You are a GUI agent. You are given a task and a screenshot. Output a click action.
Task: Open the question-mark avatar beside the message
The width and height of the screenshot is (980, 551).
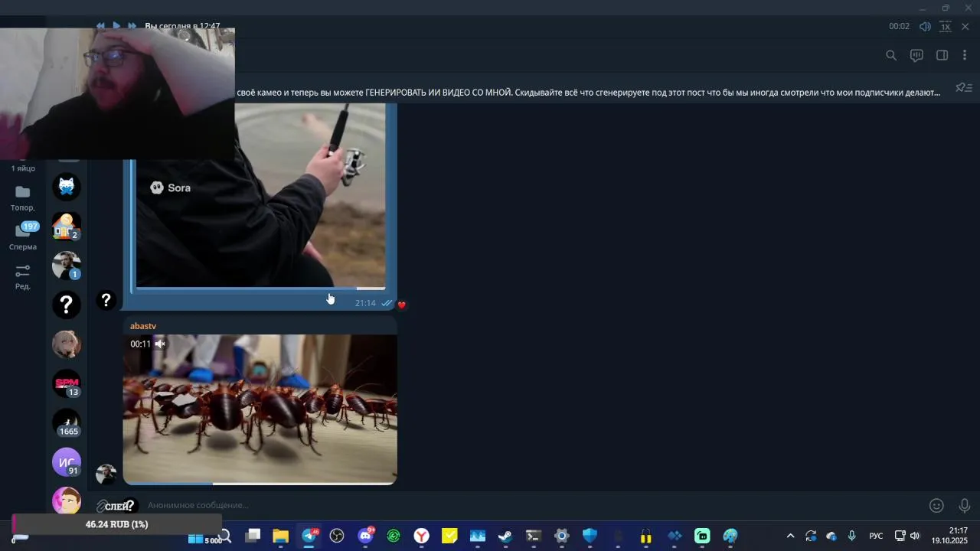point(106,300)
